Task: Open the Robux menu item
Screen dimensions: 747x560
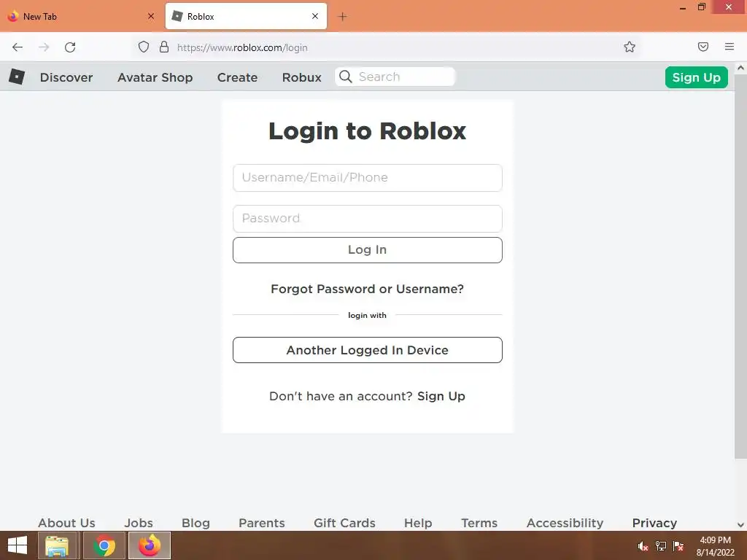Action: 301,77
